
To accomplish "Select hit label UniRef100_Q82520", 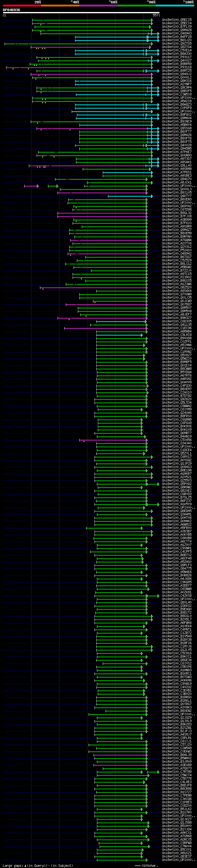I will (x=177, y=287).
